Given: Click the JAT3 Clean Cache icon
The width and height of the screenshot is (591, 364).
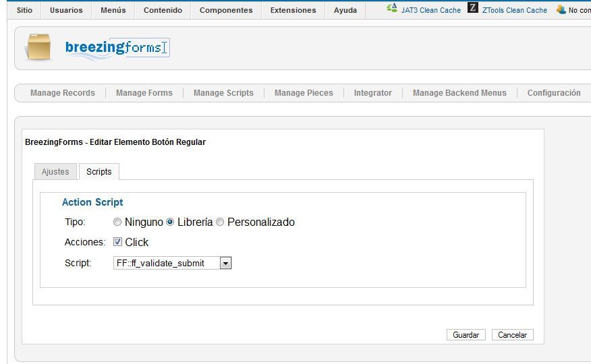Looking at the screenshot, I should (392, 7).
